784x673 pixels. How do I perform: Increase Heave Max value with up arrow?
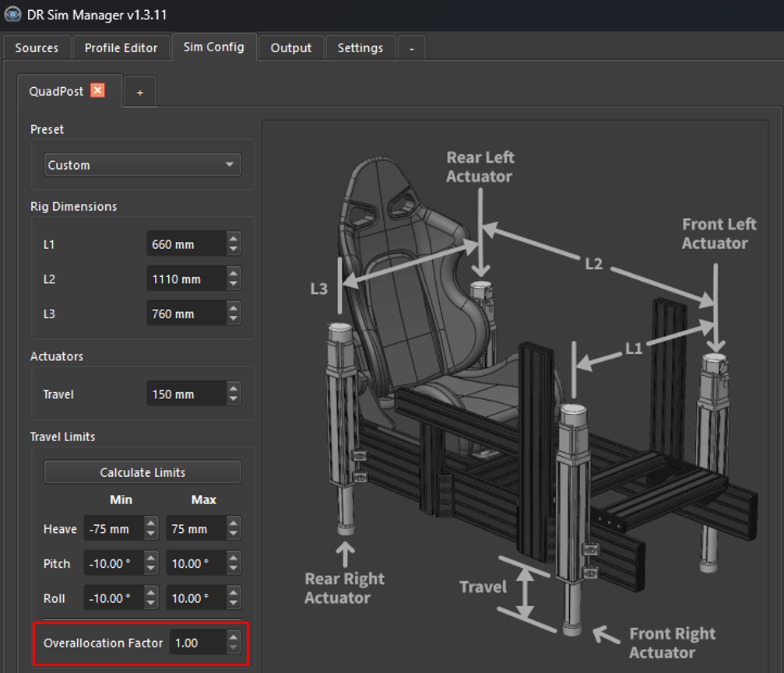point(234,523)
